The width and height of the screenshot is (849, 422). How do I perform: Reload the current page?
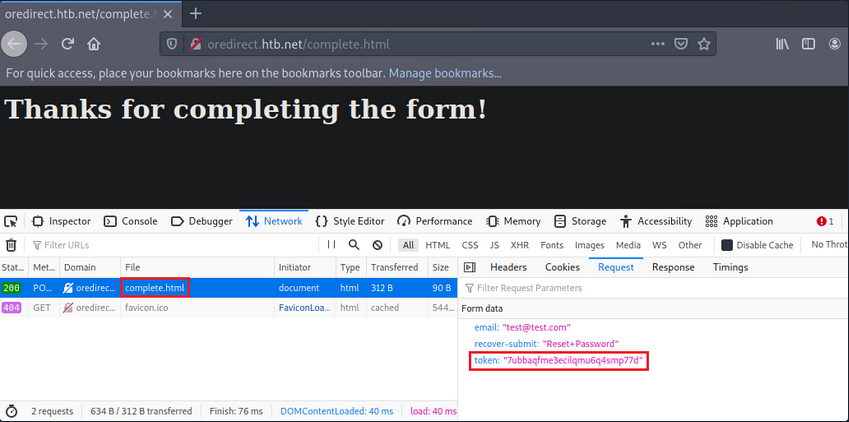click(67, 44)
